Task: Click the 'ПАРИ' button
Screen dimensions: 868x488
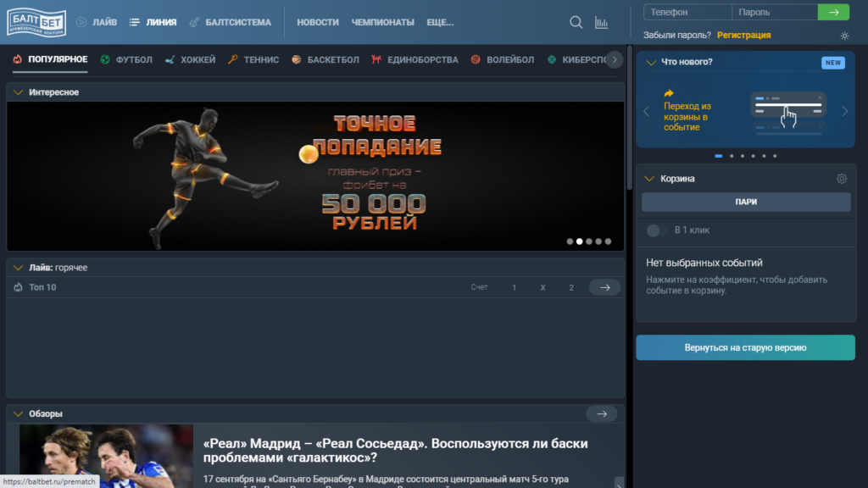Action: 746,202
